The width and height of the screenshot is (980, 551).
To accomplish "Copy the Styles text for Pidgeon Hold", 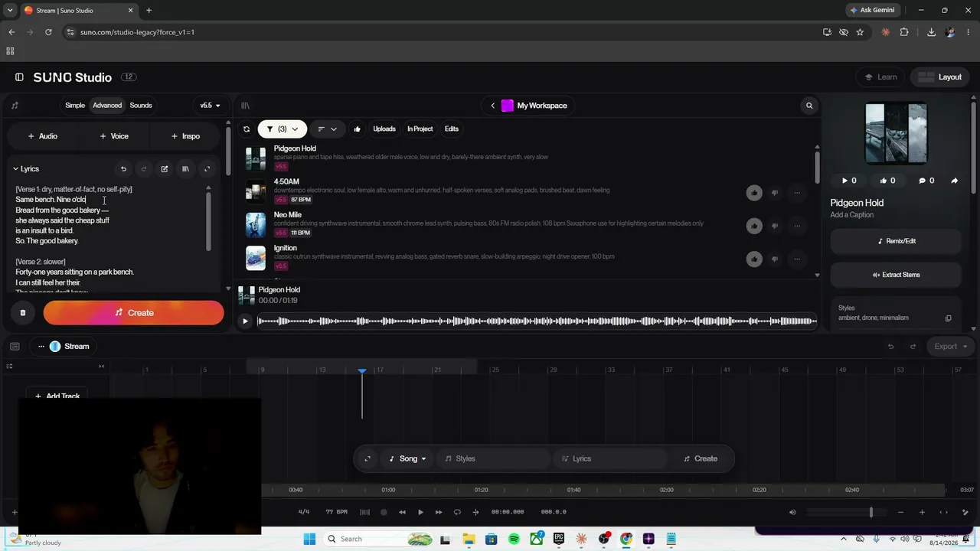I will (948, 318).
